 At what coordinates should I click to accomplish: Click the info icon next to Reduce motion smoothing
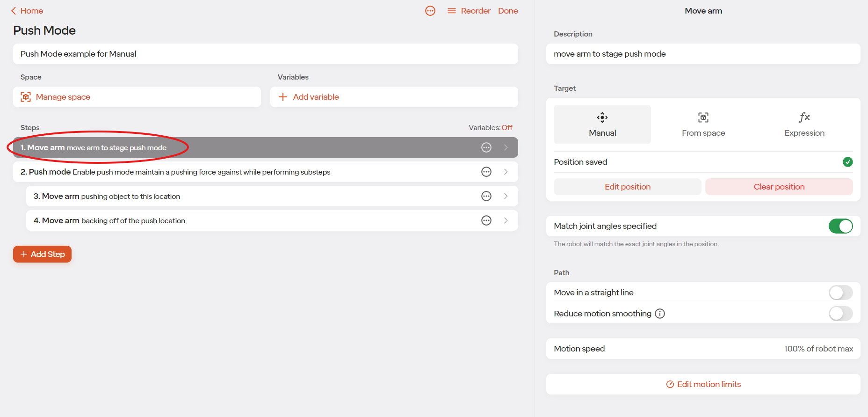pyautogui.click(x=660, y=314)
